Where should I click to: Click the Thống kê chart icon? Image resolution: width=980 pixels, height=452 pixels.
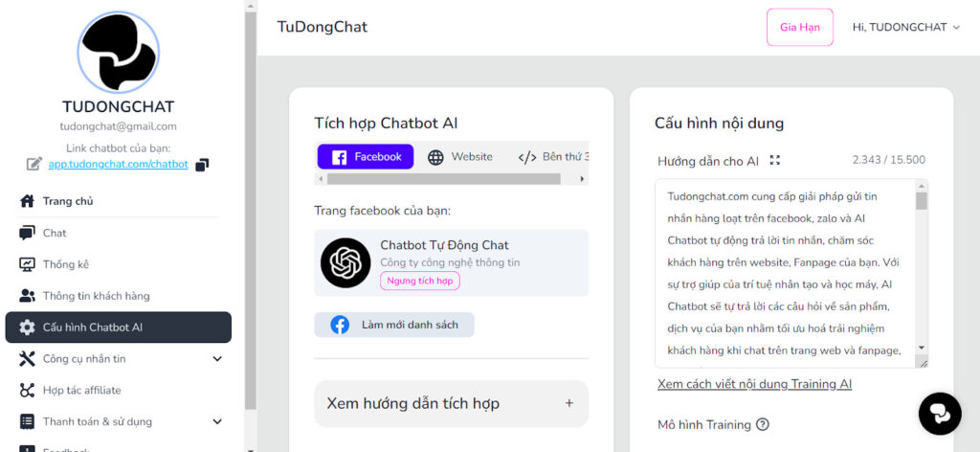[27, 264]
